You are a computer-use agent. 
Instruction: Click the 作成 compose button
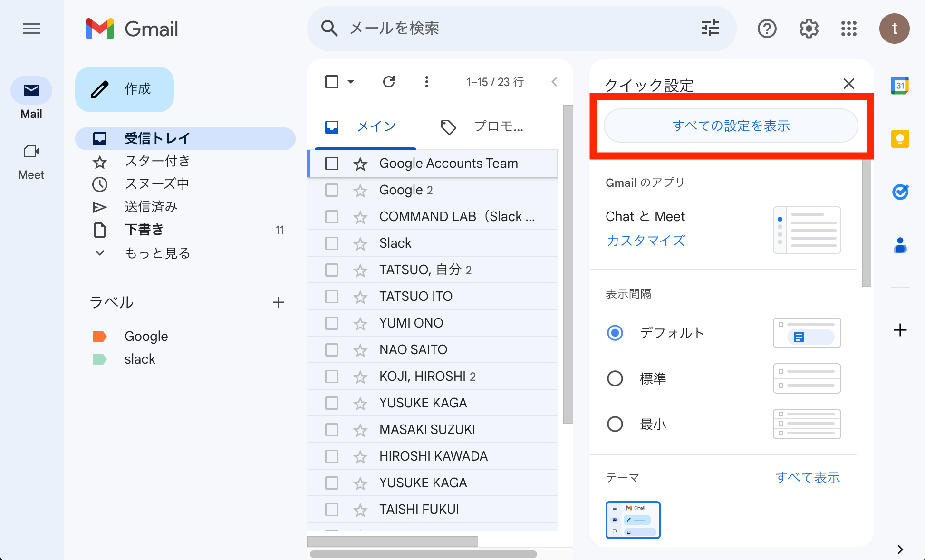pyautogui.click(x=125, y=89)
